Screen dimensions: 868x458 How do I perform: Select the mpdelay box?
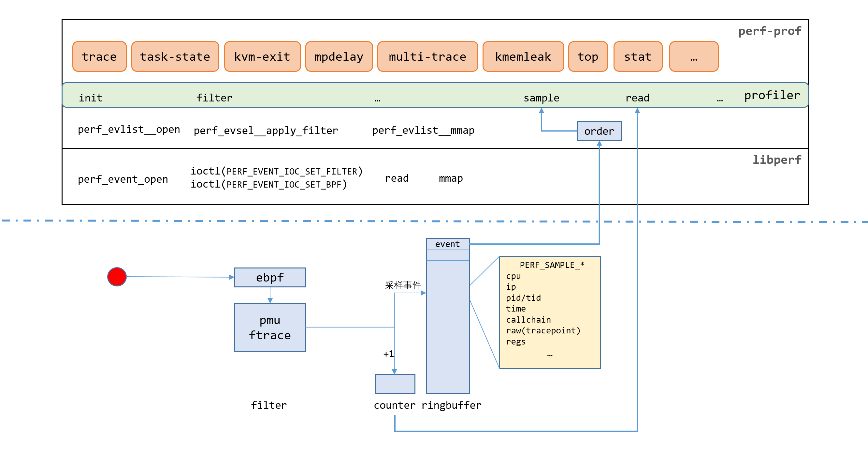pos(339,57)
